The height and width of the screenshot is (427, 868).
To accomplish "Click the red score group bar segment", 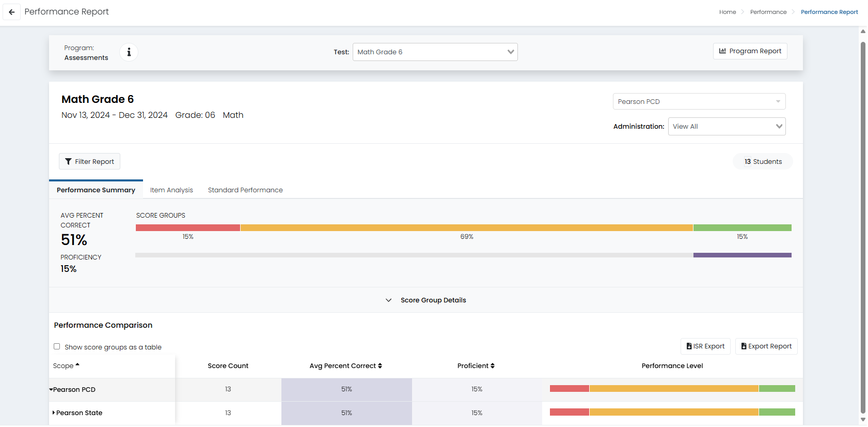I will click(x=188, y=227).
